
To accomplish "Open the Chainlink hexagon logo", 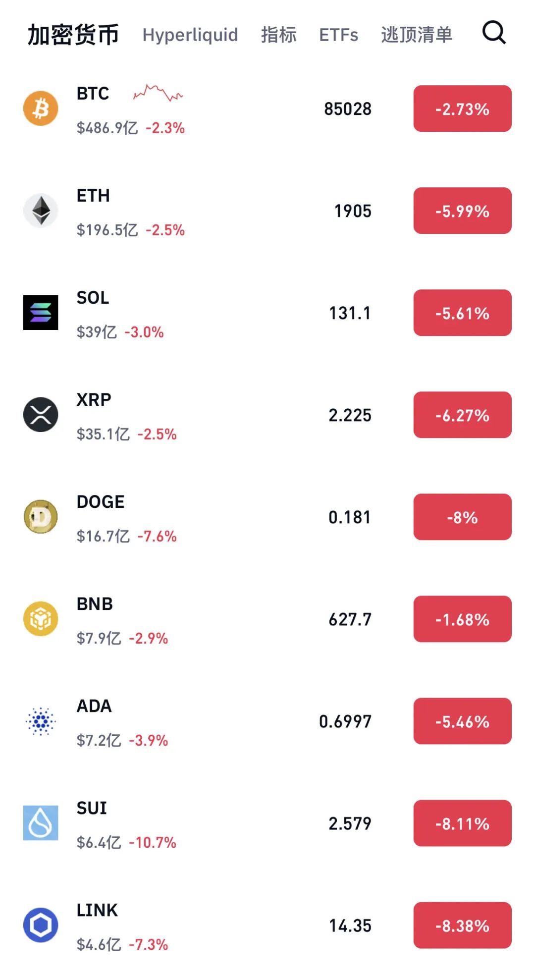I will click(x=41, y=925).
